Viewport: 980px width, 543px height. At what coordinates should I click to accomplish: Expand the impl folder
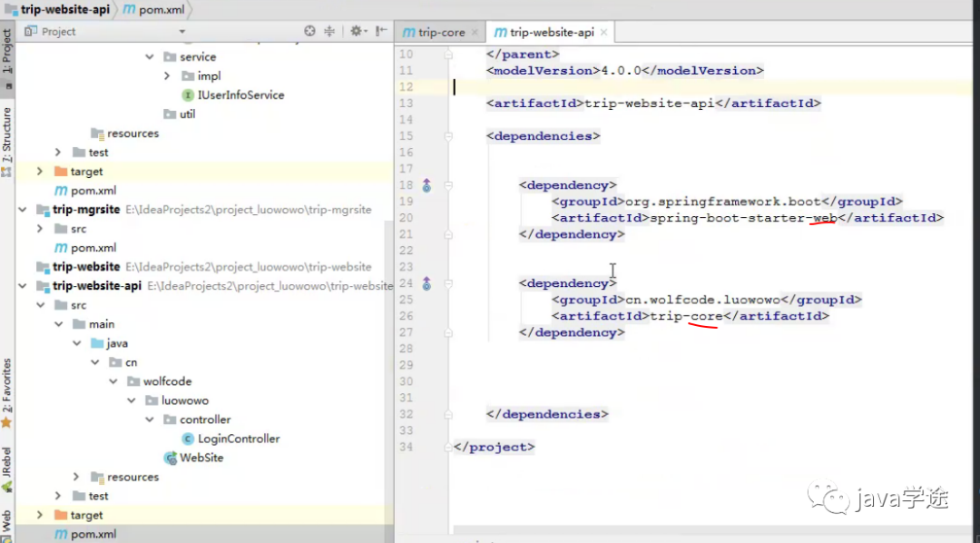(168, 76)
